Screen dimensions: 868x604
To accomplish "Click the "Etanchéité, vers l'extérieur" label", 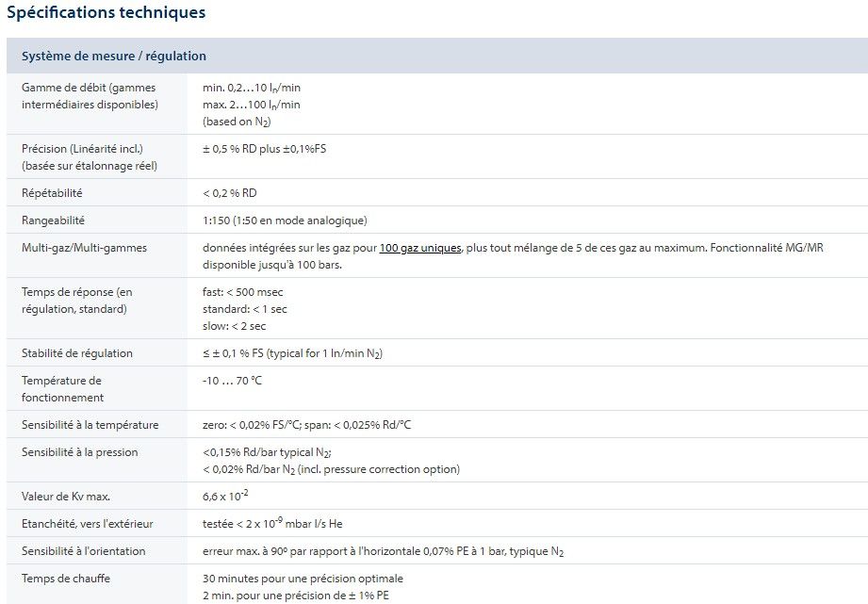I will pyautogui.click(x=87, y=524).
